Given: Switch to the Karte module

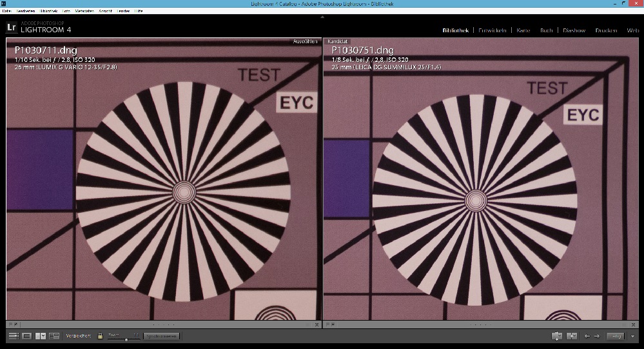Looking at the screenshot, I should [523, 30].
